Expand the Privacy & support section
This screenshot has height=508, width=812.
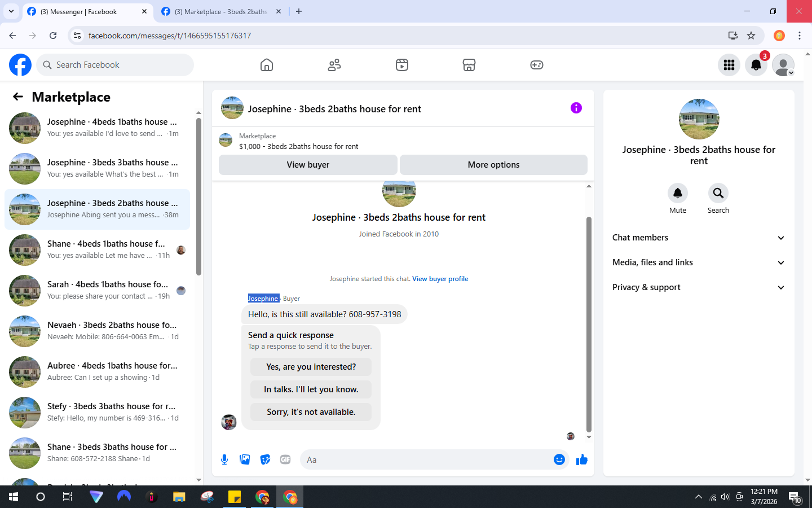pyautogui.click(x=699, y=287)
